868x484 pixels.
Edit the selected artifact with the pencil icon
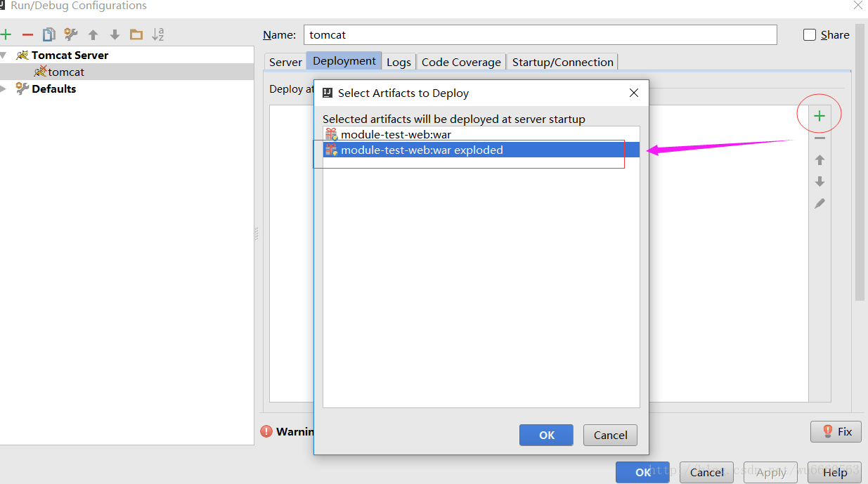click(x=819, y=203)
